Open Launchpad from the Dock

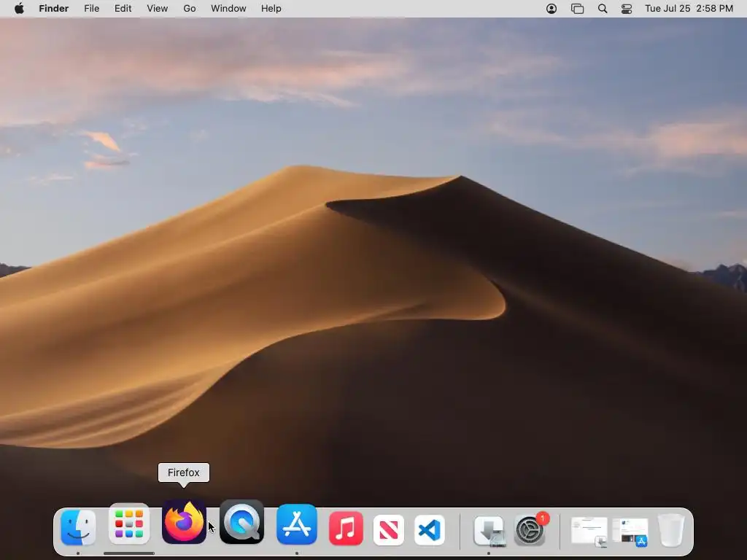point(129,524)
